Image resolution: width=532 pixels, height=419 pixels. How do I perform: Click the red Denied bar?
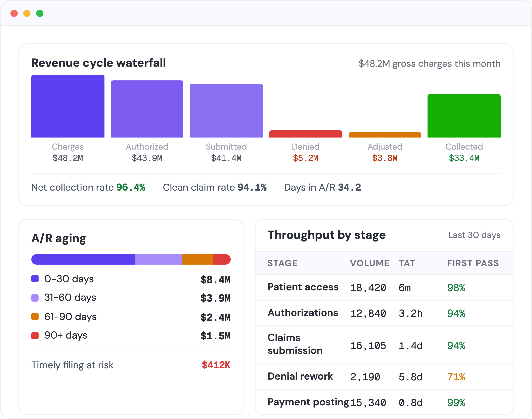[305, 134]
